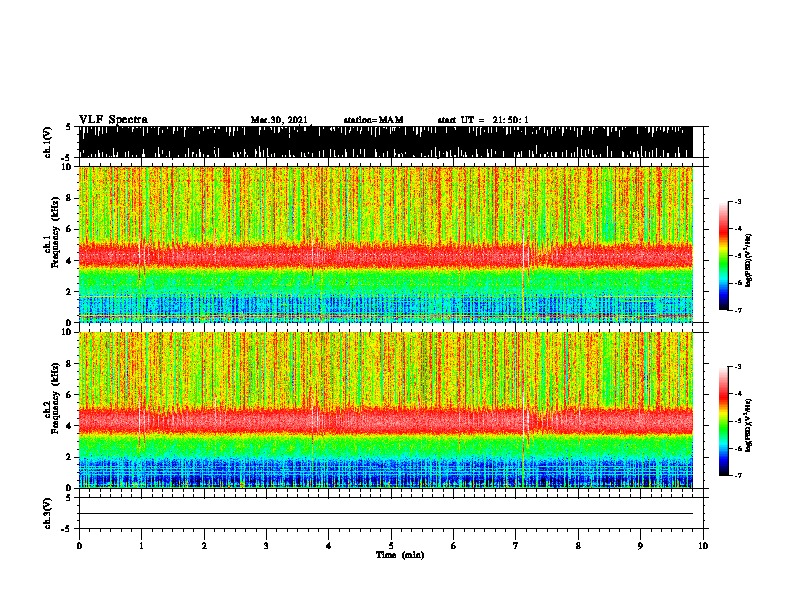Image resolution: width=792 pixels, height=612 pixels.
Task: Click the "start UT = 21:50: 1" text
Action: [483, 120]
